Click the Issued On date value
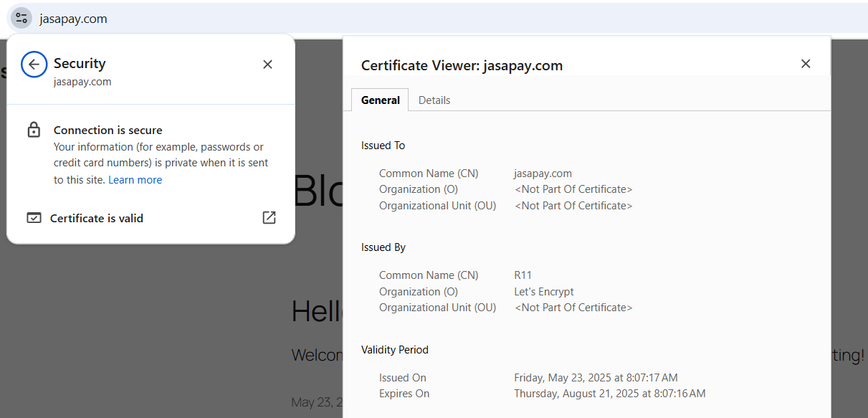The height and width of the screenshot is (418, 868). click(596, 378)
